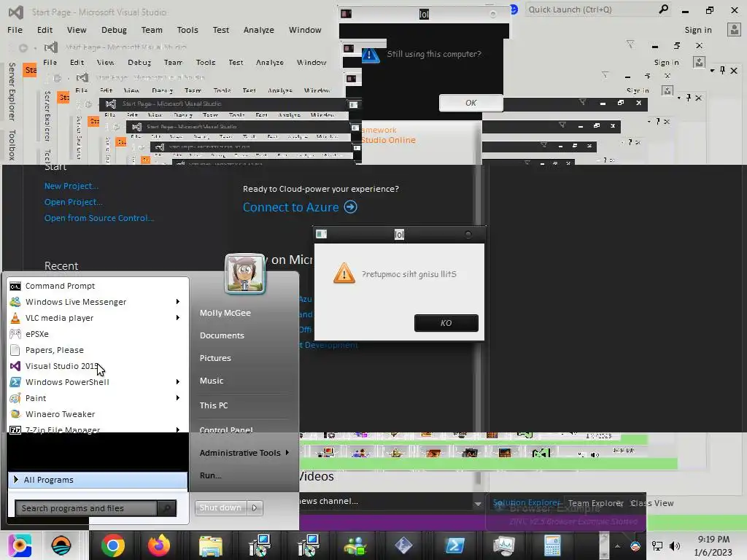Click the New Project... link
This screenshot has height=560, width=747.
[71, 186]
